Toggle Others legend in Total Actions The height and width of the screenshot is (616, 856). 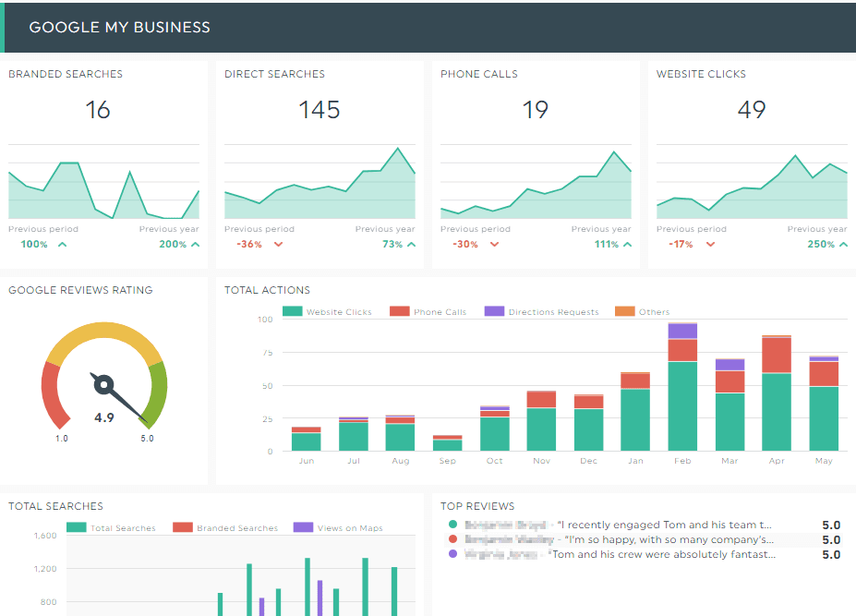tap(642, 312)
